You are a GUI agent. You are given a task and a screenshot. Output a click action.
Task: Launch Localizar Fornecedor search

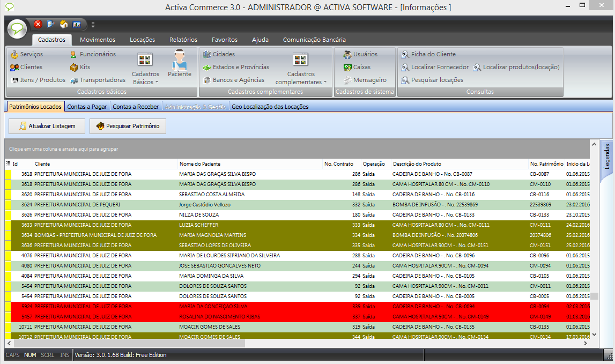(435, 67)
